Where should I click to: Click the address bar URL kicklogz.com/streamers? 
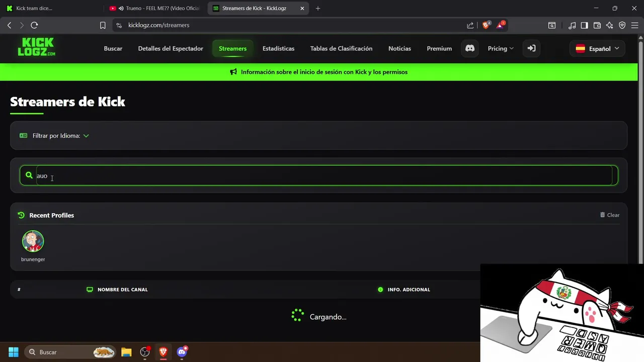(x=158, y=25)
